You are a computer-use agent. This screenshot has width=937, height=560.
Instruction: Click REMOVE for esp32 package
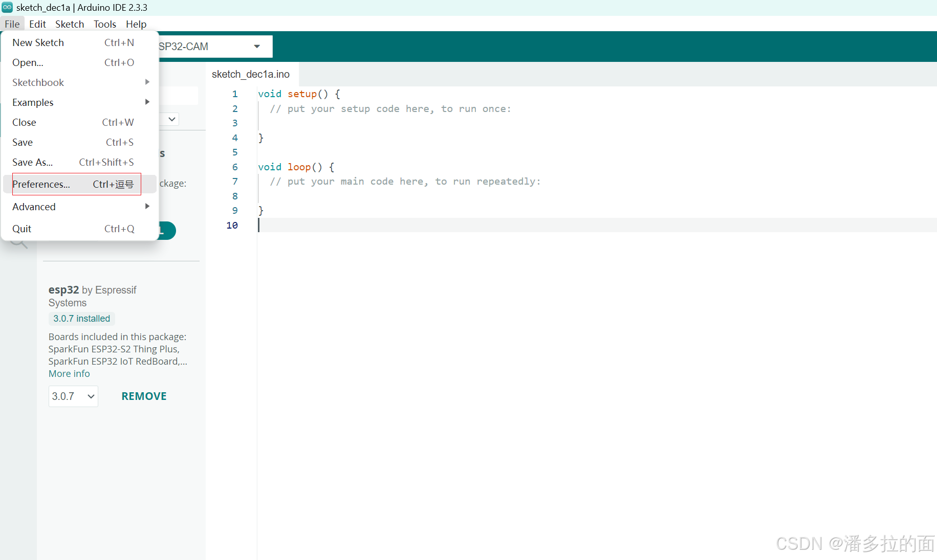tap(144, 396)
